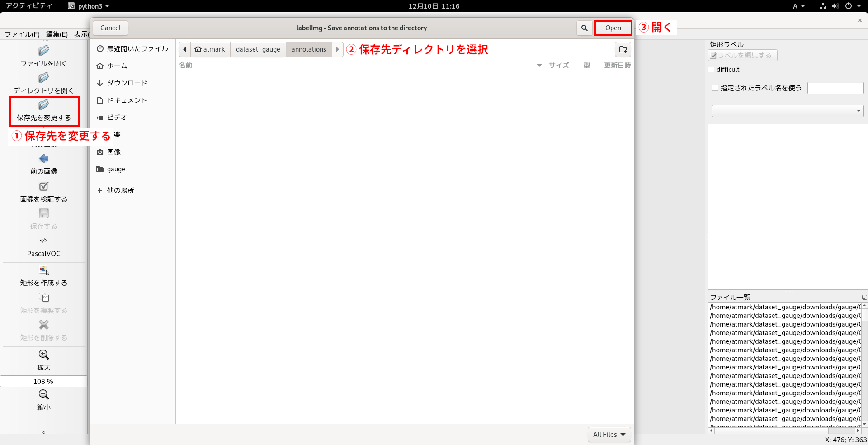Click the Activities overview button
The image size is (868, 445).
click(x=29, y=6)
